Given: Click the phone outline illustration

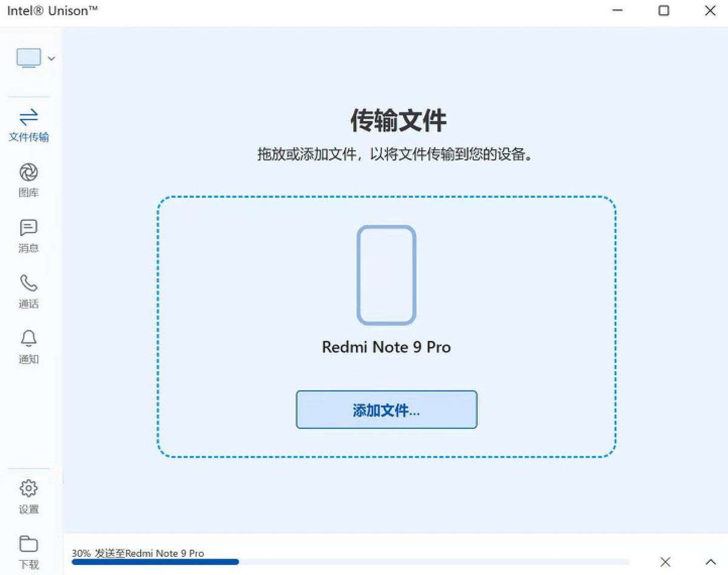Looking at the screenshot, I should tap(386, 273).
